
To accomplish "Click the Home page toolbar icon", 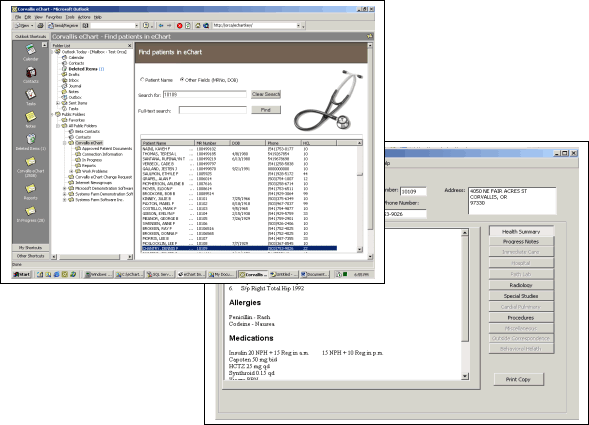I will (x=198, y=26).
